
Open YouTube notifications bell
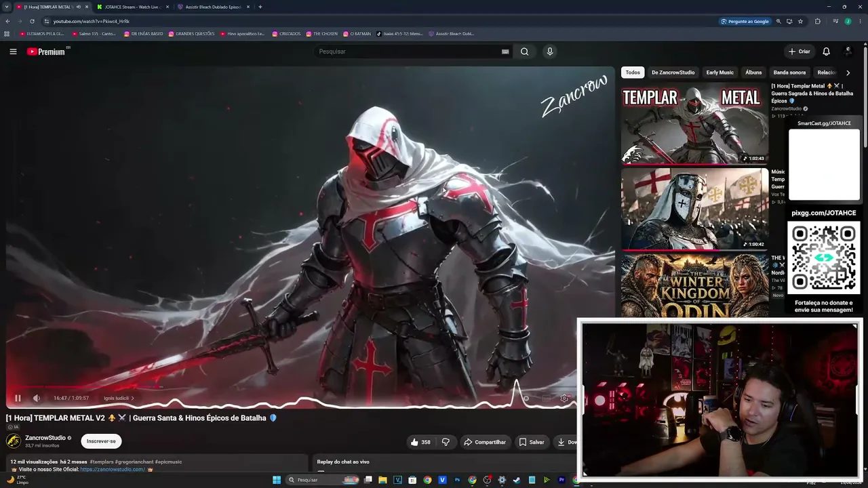[826, 52]
